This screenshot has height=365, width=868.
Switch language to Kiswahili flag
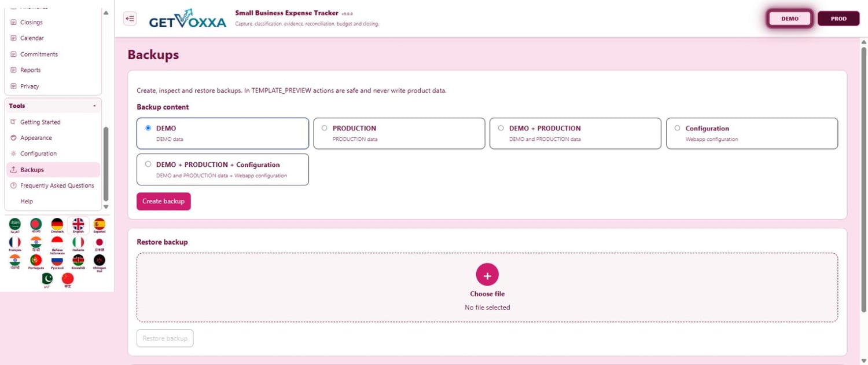(x=78, y=260)
